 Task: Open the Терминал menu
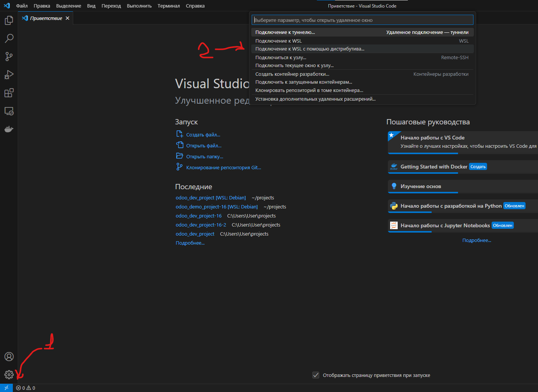click(x=169, y=6)
